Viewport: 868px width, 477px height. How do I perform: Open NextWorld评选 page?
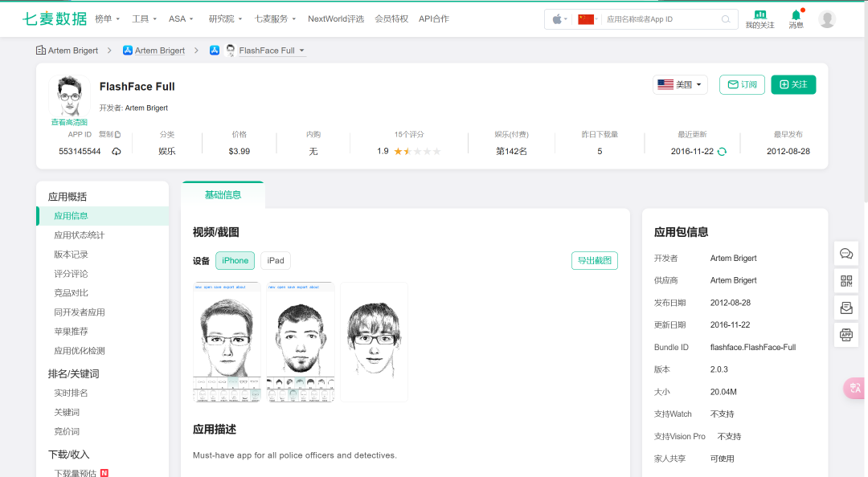336,18
